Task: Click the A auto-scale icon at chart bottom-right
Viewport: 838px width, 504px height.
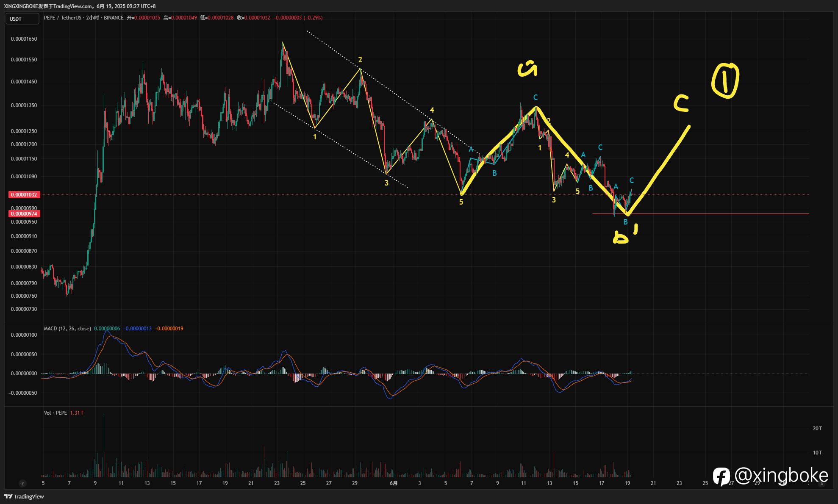Action: [x=821, y=484]
